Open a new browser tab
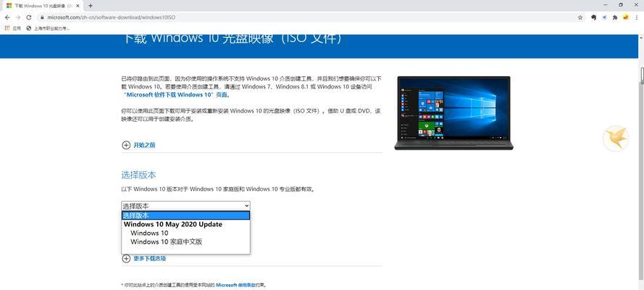Screen dimensions: 644x290 click(91, 6)
